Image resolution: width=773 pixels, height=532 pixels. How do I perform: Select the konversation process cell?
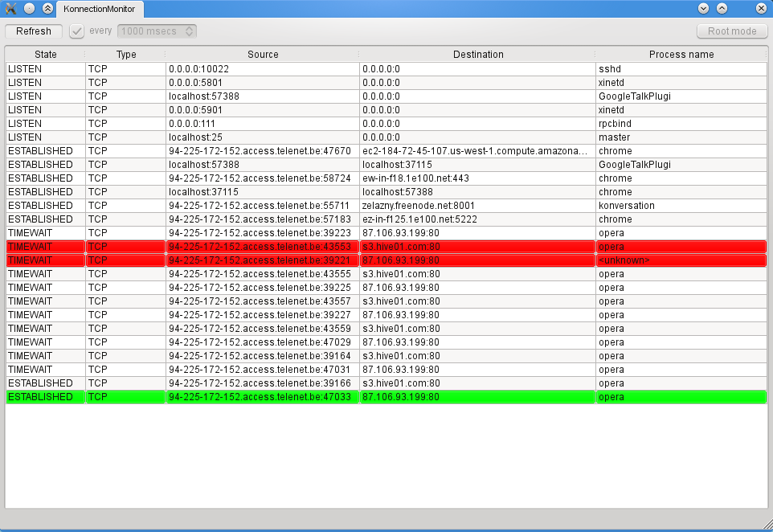point(681,206)
